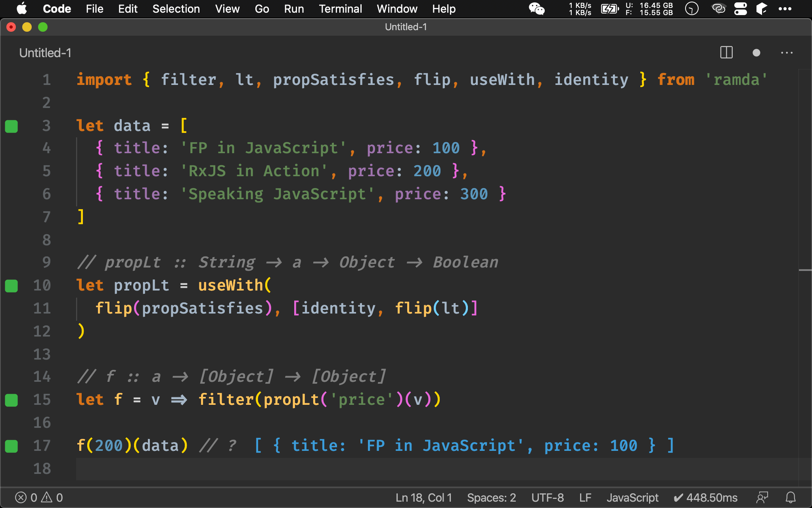Click the Quokka 448.50ms timing status
812x508 pixels.
pos(705,498)
